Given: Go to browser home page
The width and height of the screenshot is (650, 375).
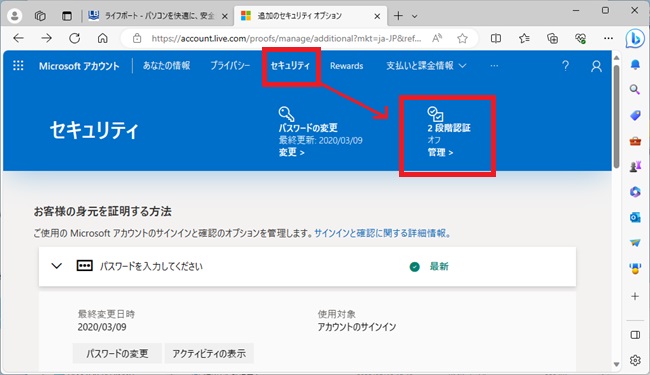Looking at the screenshot, I should click(102, 38).
